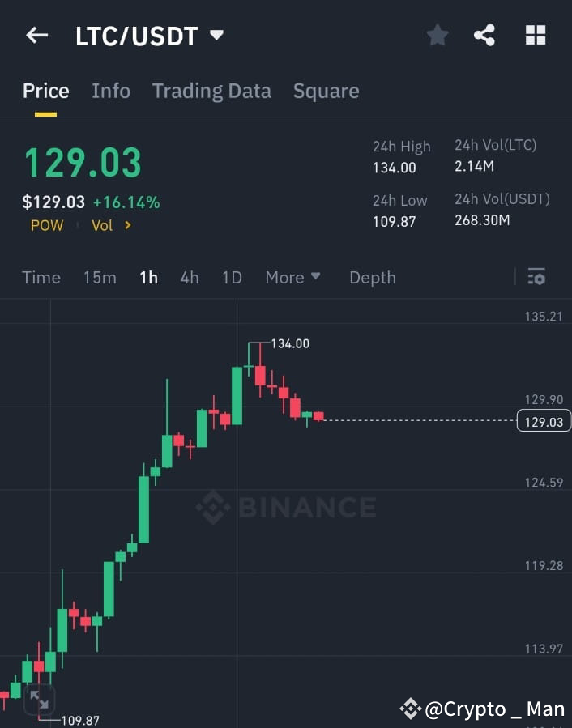View the Depth chart

click(372, 277)
